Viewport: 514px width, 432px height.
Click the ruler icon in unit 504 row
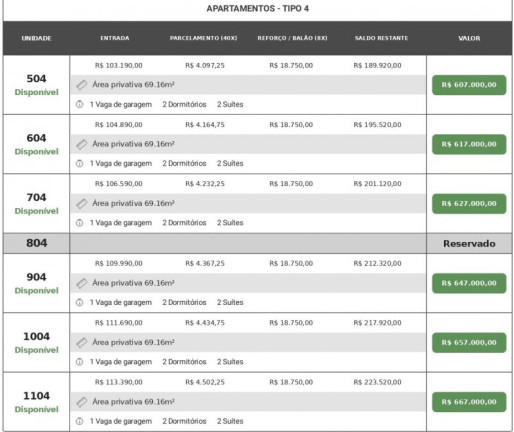tap(81, 85)
